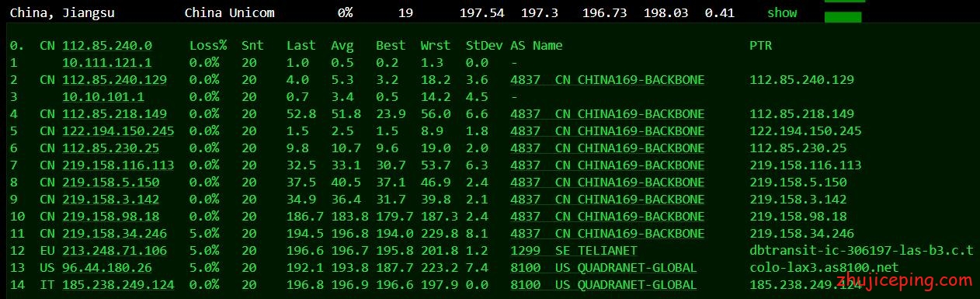Click the "StDev" column header
The width and height of the screenshot is (980, 299).
[485, 46]
